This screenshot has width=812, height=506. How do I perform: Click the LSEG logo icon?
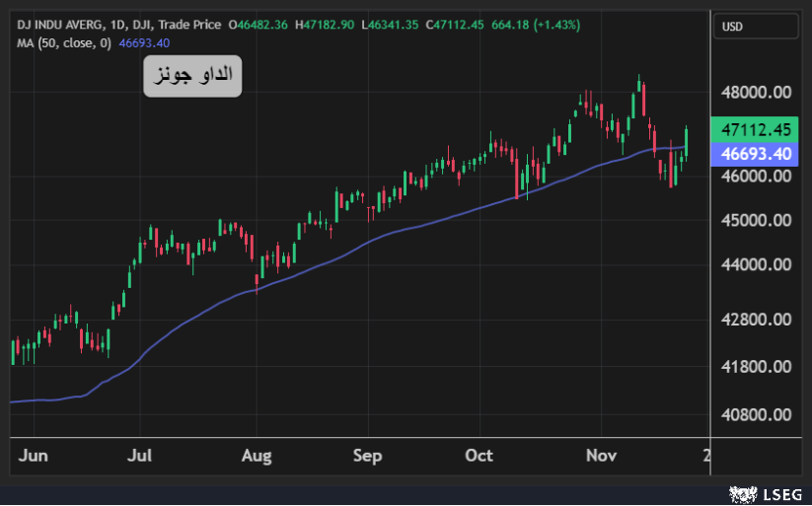click(x=738, y=492)
